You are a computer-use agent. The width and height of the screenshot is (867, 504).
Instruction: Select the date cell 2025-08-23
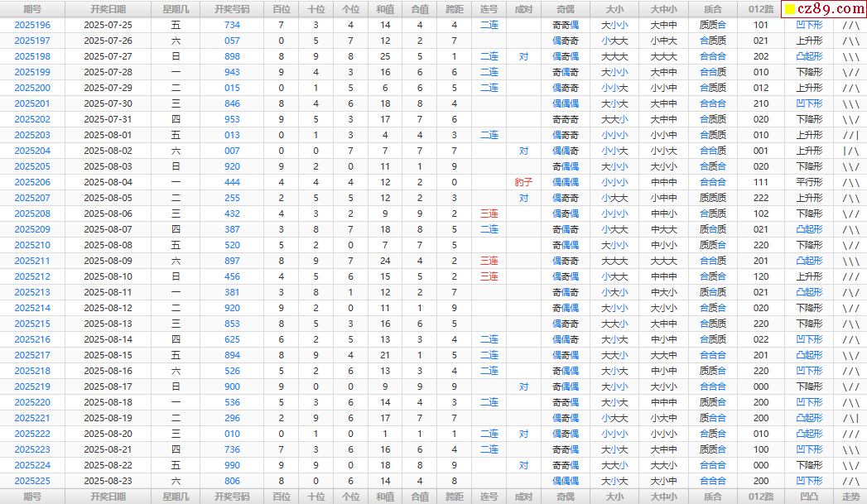click(x=108, y=482)
